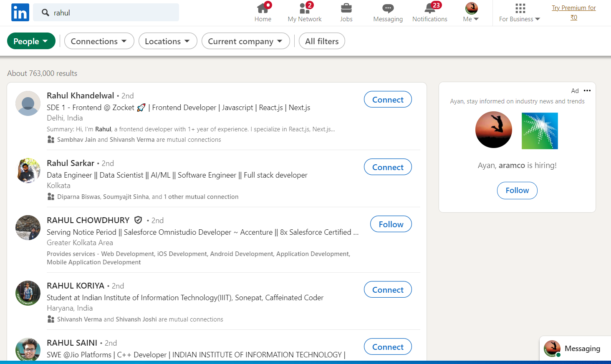Open the People filter dropdown
611x364 pixels.
click(31, 41)
